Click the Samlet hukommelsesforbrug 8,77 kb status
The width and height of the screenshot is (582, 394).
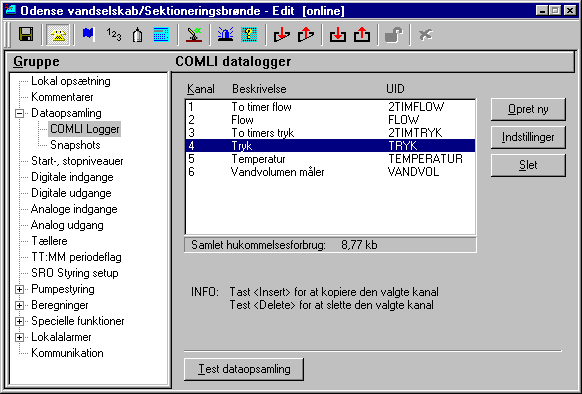click(330, 245)
